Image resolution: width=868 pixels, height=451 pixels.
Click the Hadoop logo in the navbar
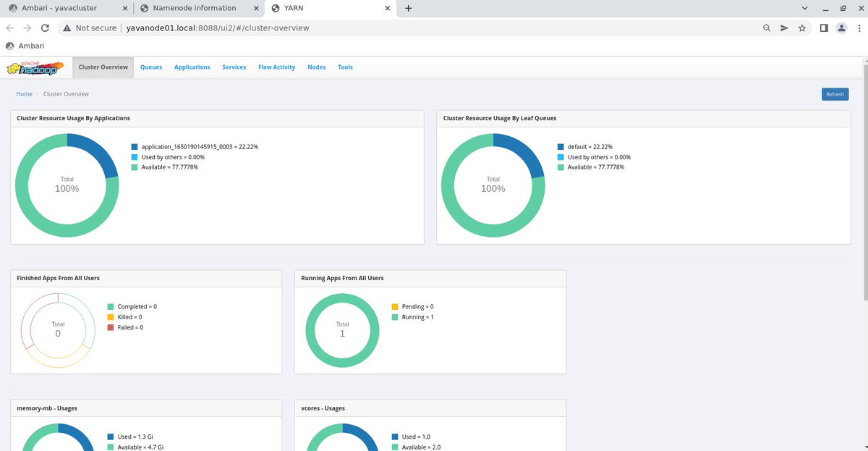click(x=34, y=67)
